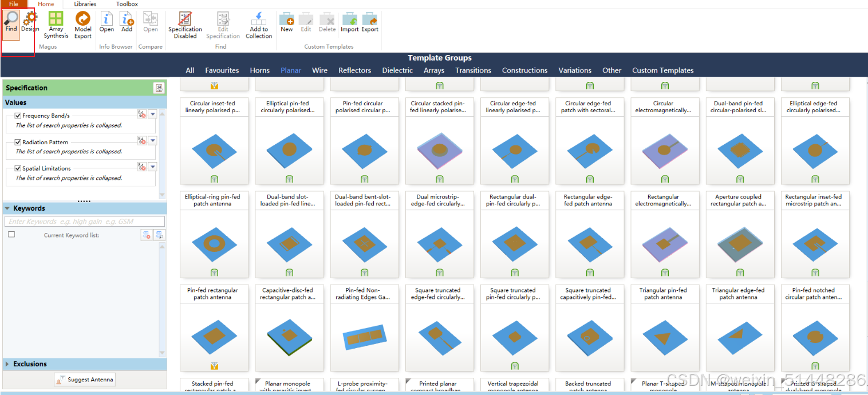
Task: Click the Values panel scroll-up arrow
Action: pyautogui.click(x=162, y=113)
